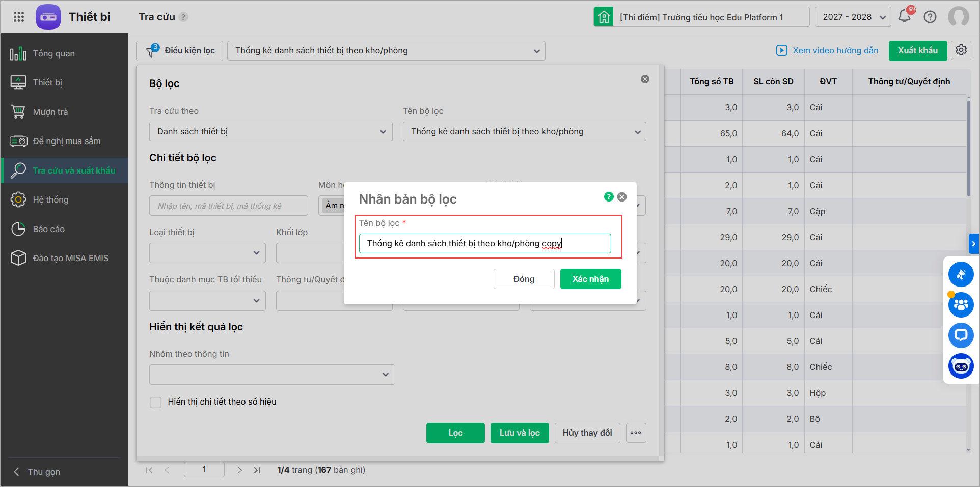Click the robot assistant floating icon
This screenshot has width=980, height=487.
[961, 366]
